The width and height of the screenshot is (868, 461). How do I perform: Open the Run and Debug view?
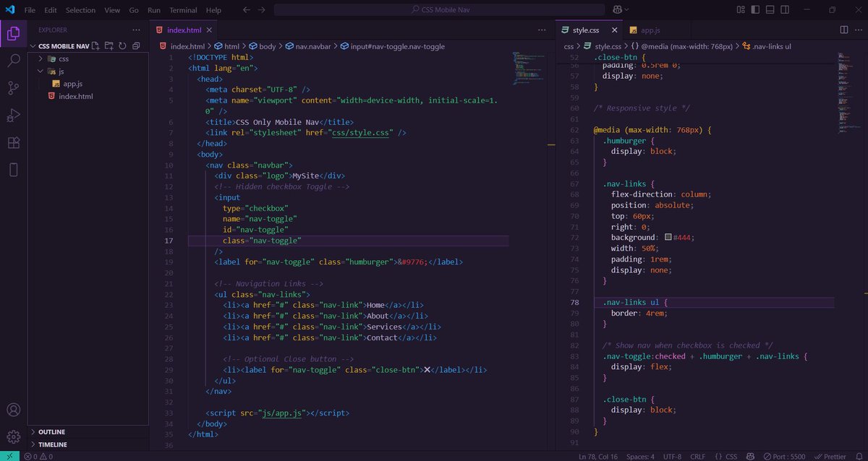click(x=13, y=116)
